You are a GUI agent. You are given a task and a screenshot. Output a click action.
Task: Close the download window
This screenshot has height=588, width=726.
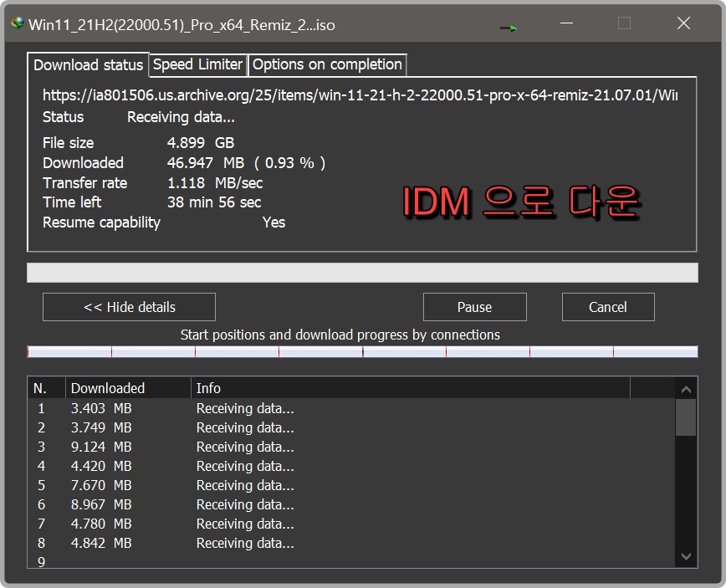683,23
